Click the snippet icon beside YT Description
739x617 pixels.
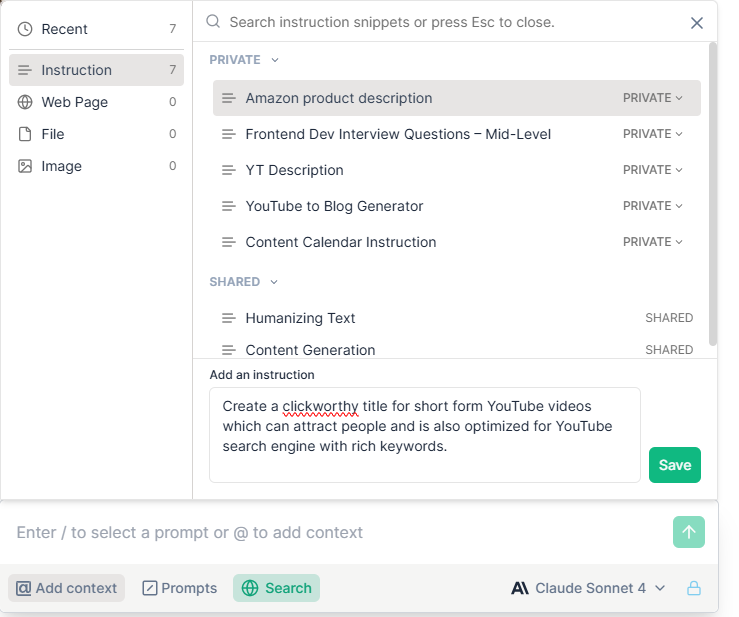click(229, 170)
